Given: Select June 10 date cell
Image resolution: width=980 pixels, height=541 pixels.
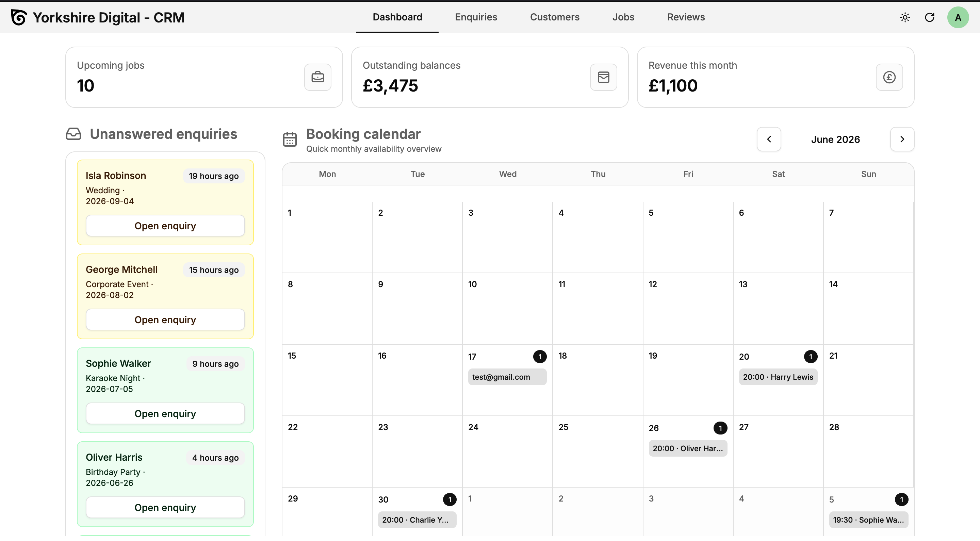Looking at the screenshot, I should tap(507, 309).
